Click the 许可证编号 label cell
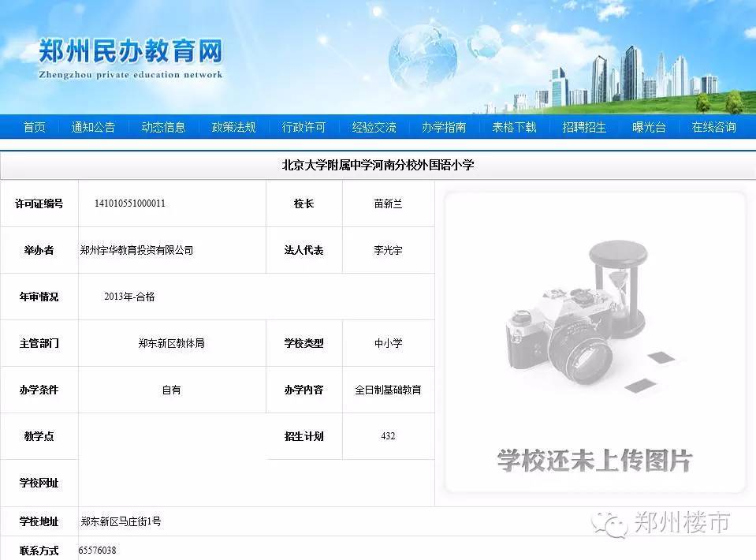Viewport: 756px width, 560px height. click(39, 203)
